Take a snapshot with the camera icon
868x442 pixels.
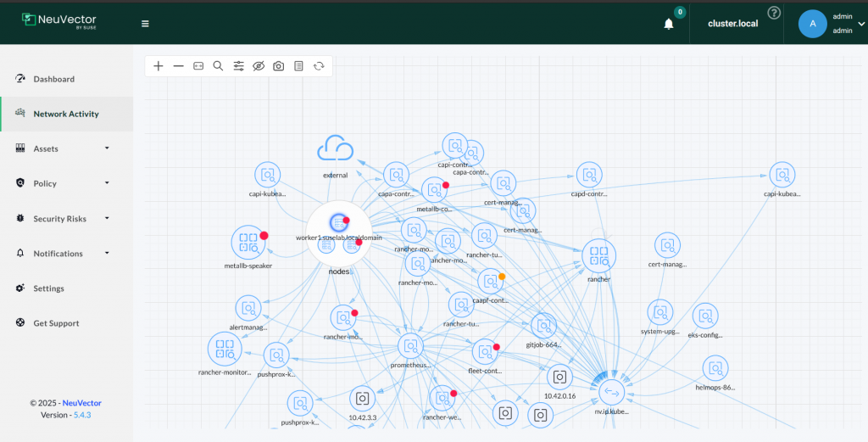[278, 66]
